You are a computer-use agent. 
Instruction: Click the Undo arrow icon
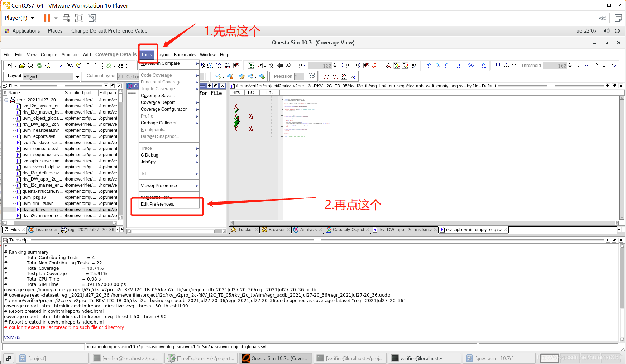click(87, 66)
